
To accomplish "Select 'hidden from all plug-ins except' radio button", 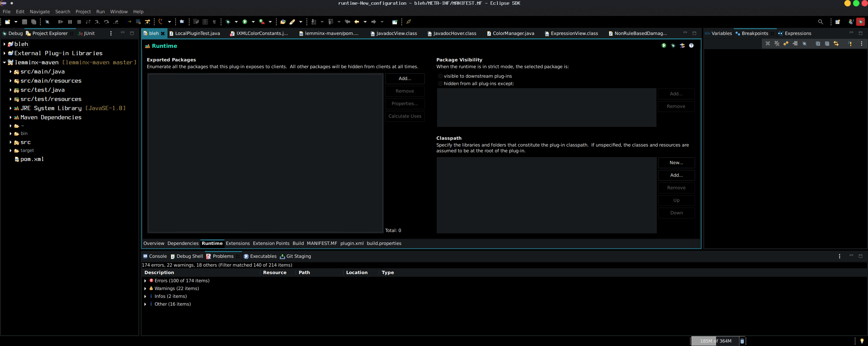I will (440, 83).
